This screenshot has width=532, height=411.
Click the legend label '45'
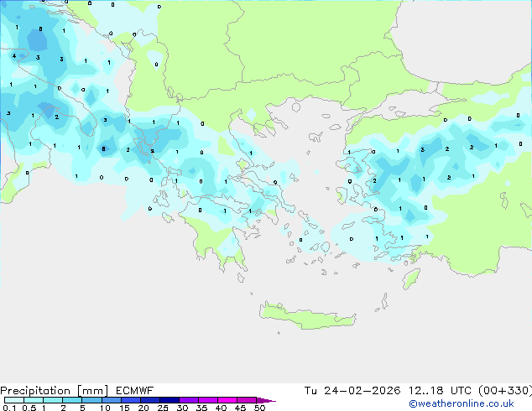click(240, 408)
